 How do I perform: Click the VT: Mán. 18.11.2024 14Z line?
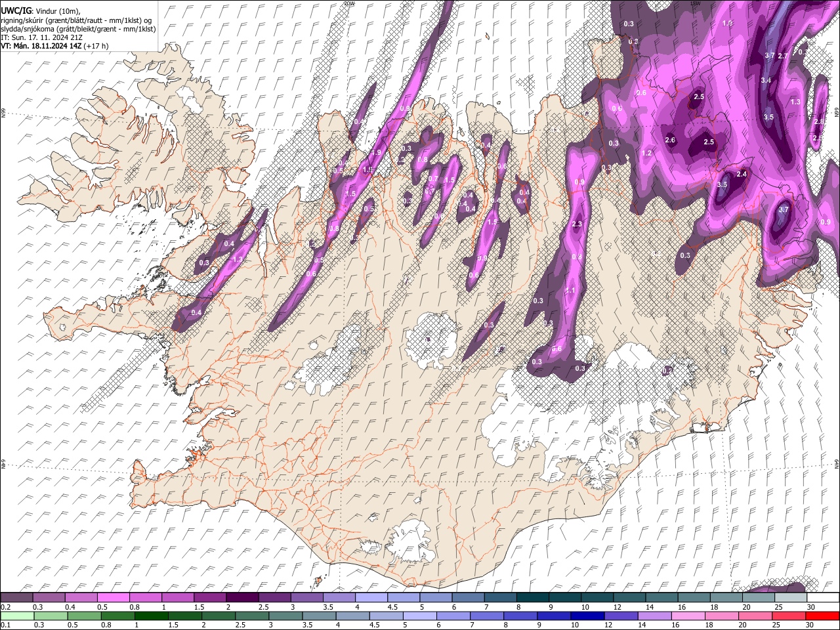coord(54,46)
